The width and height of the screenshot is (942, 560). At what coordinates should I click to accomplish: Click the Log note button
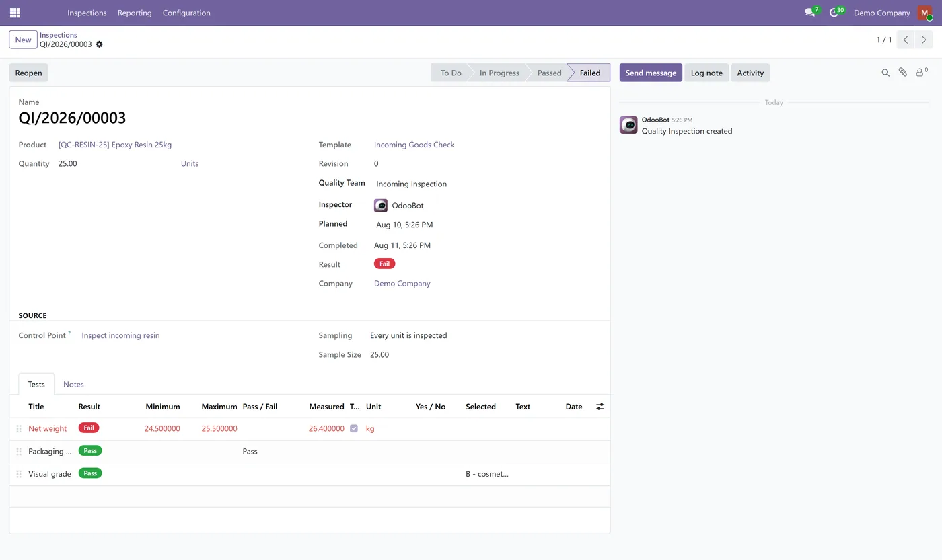(706, 73)
